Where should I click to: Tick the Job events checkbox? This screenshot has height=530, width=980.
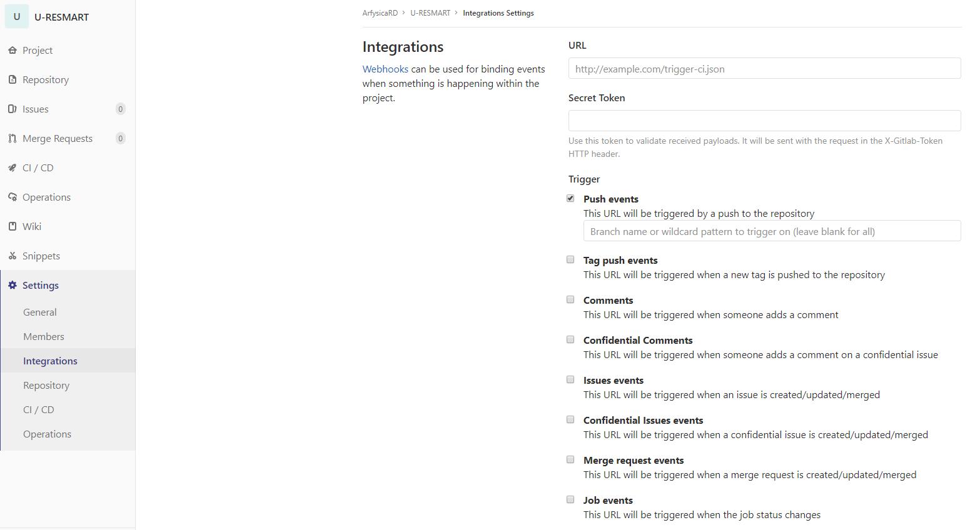coord(570,499)
